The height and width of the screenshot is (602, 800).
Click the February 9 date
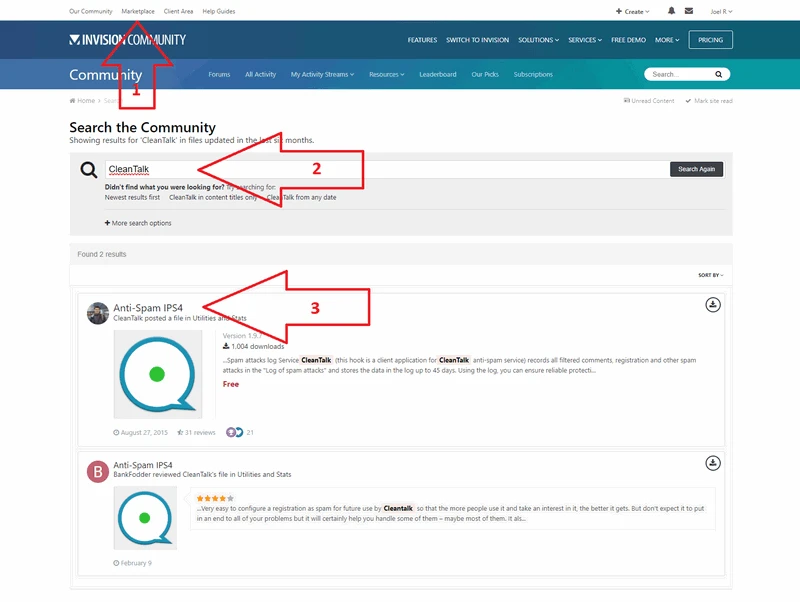[x=133, y=563]
